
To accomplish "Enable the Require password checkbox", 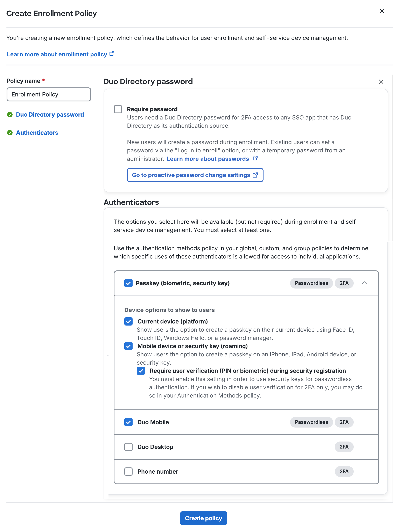I will coord(118,109).
